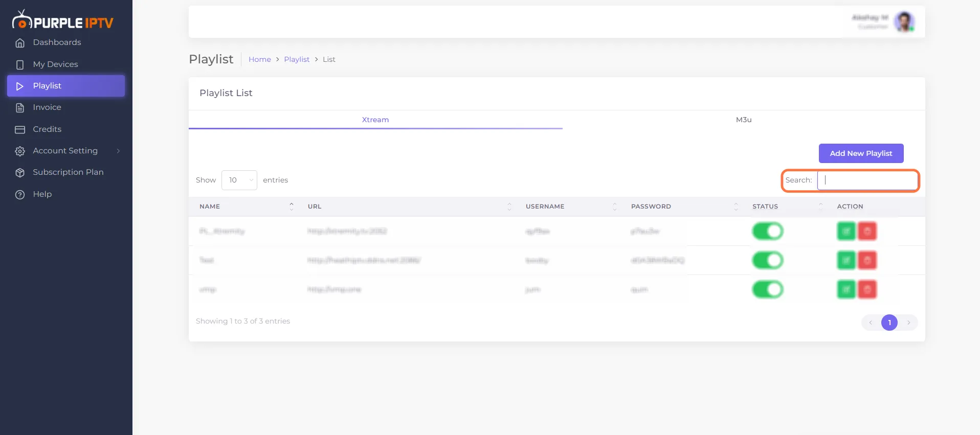
Task: Toggle the status switch in the second playlist row
Action: (768, 260)
